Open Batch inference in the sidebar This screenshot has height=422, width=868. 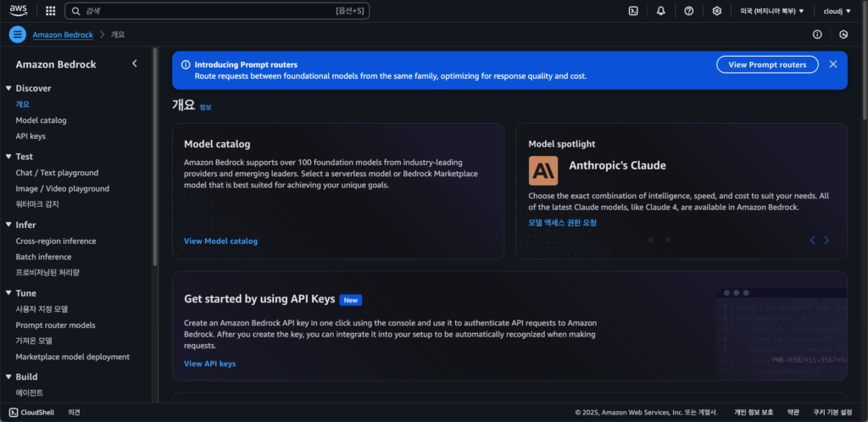[43, 257]
